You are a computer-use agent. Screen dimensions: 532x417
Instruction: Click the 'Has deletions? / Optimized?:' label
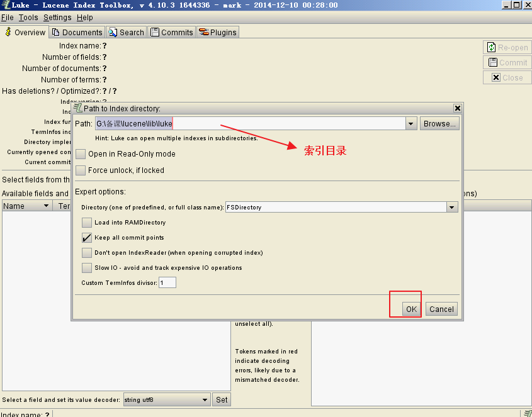click(51, 91)
